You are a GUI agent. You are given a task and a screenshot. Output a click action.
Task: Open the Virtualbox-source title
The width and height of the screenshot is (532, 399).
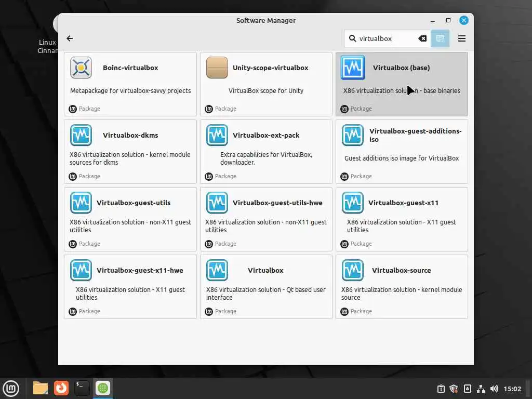pos(402,270)
